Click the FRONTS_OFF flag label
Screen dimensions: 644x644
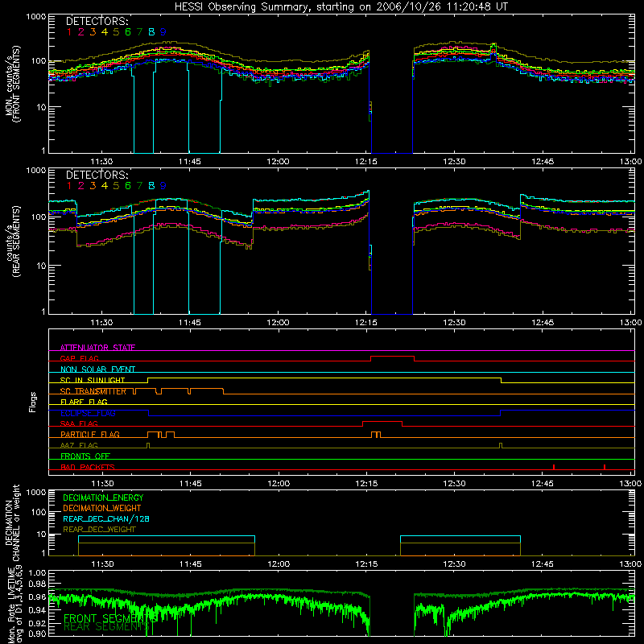(x=85, y=456)
